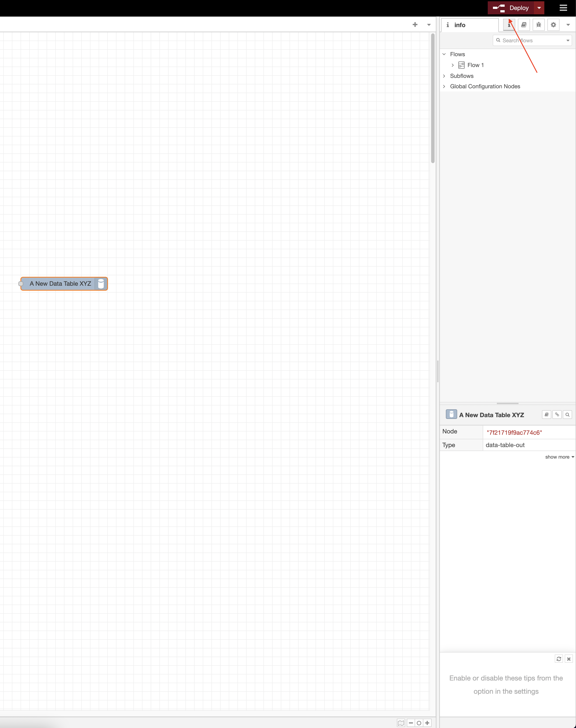Viewport: 576px width, 728px height.
Task: Open Deploy options dropdown arrow
Action: (539, 8)
